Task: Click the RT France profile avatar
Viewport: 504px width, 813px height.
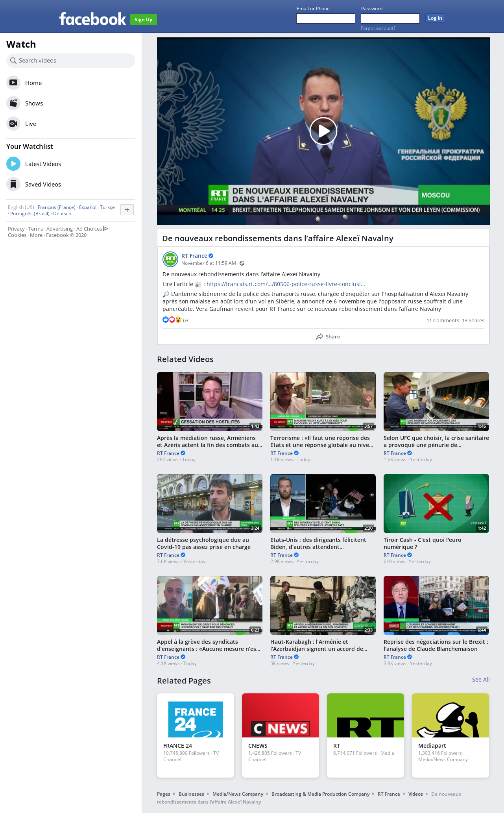Action: click(170, 259)
